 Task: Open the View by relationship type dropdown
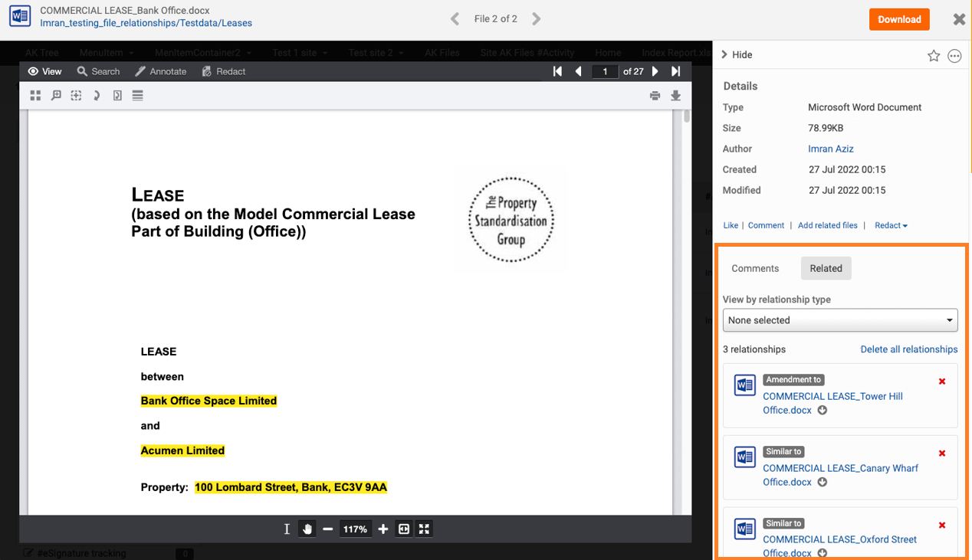[x=840, y=320]
